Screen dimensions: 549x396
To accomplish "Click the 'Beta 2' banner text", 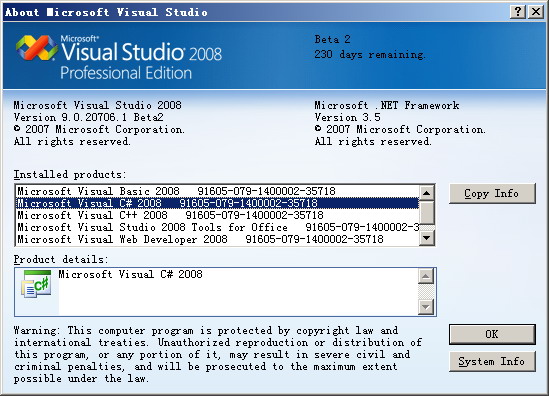I will tap(332, 39).
